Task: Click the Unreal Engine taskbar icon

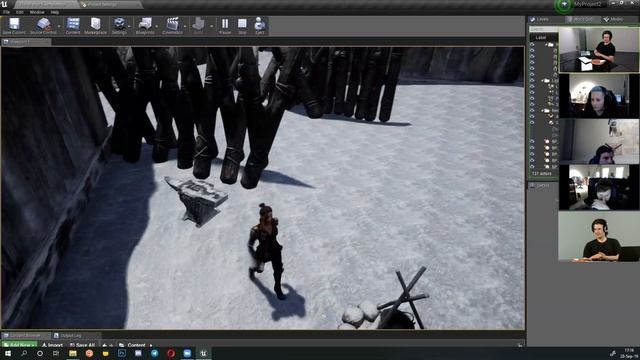Action: point(203,353)
